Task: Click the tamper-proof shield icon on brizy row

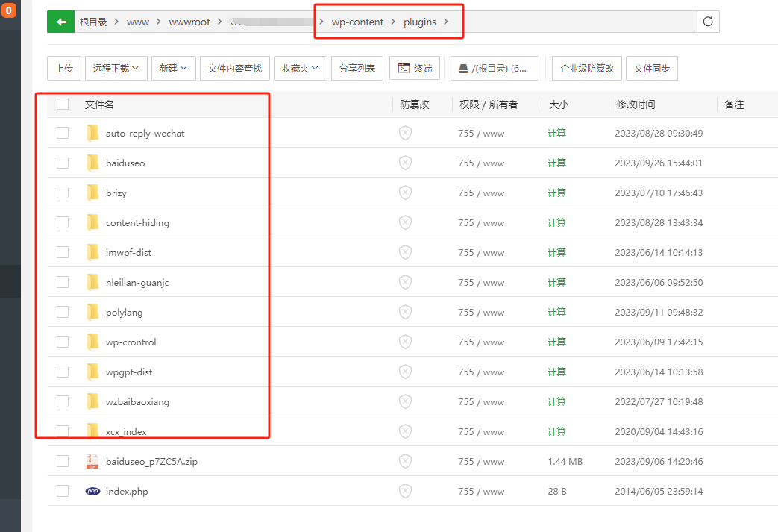Action: [x=405, y=193]
